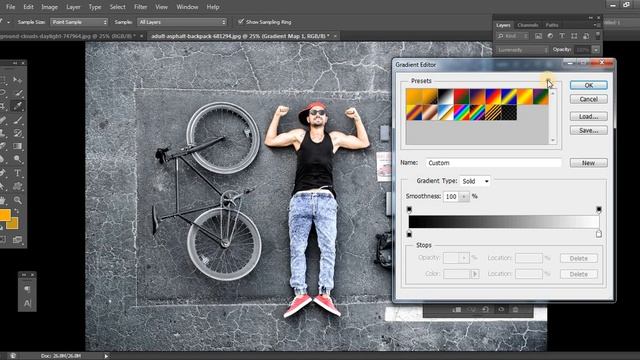Viewport: 640px width, 360px height.
Task: Select the white color stop on gradient bar
Action: [x=599, y=234]
